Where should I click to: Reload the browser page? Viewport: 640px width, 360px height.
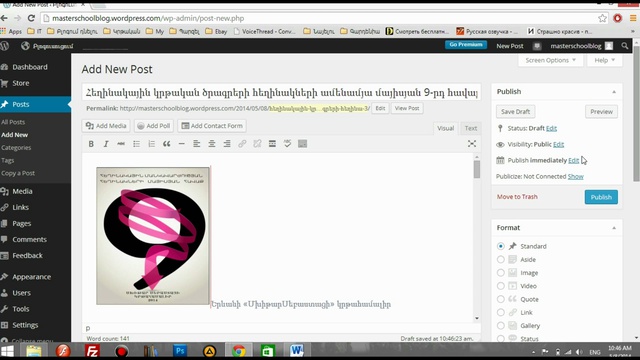31,18
